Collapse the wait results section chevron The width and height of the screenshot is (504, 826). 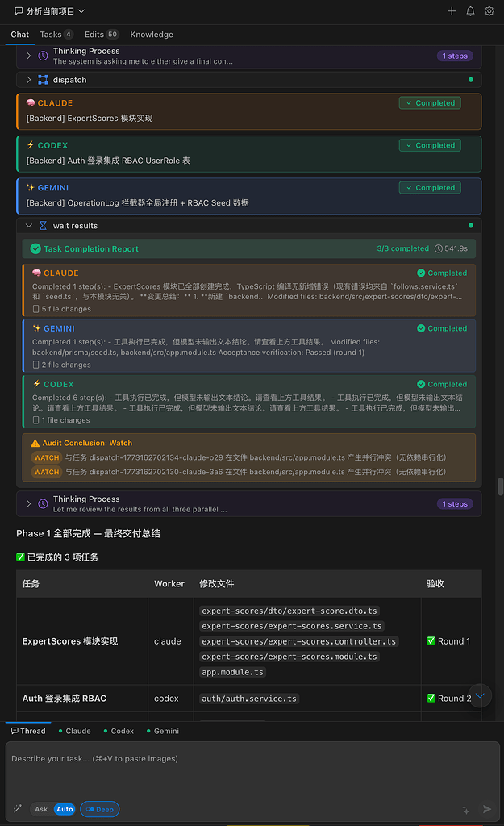point(29,226)
